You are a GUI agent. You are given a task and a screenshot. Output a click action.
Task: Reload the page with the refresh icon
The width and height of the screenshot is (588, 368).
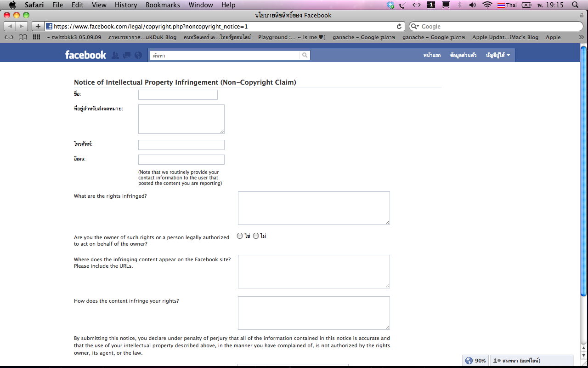coord(399,26)
